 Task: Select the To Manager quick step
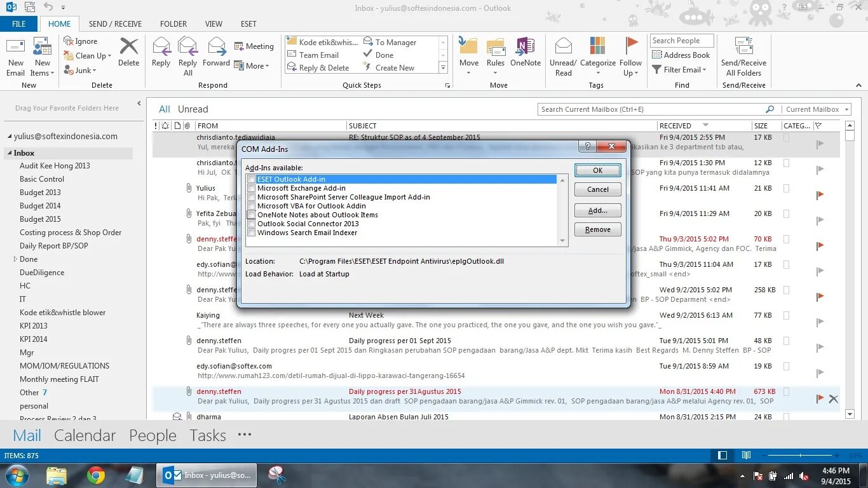click(390, 42)
